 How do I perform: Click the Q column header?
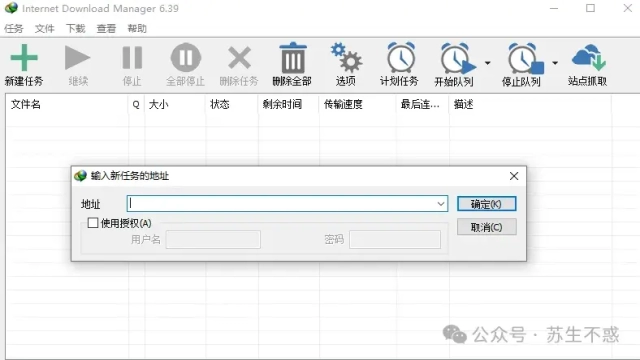click(136, 104)
